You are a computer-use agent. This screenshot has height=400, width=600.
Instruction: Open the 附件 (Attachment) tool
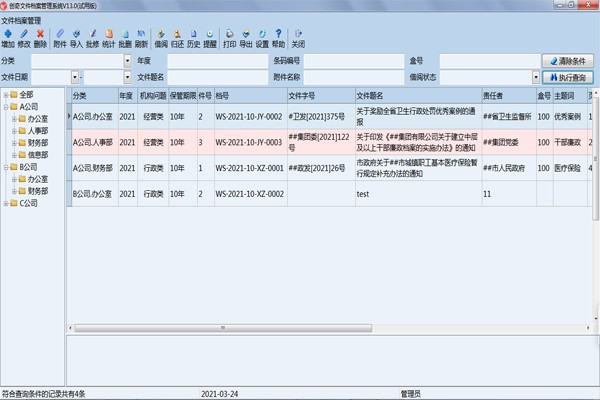(60, 38)
